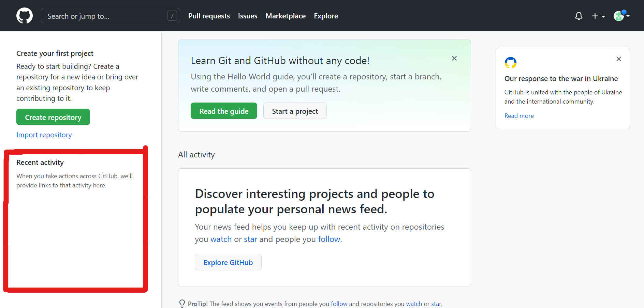Screen dimensions: 644x308
Task: Open the GitHub home logo
Action: pyautogui.click(x=25, y=16)
